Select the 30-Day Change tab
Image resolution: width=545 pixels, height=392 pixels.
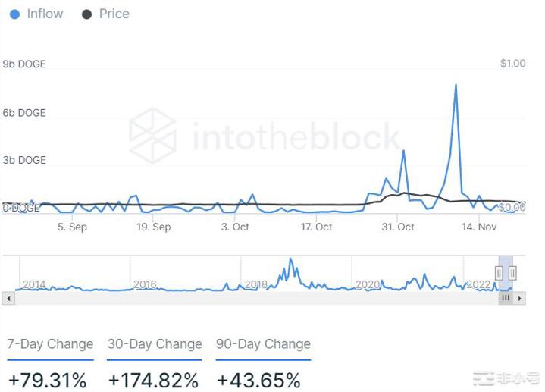click(x=155, y=344)
